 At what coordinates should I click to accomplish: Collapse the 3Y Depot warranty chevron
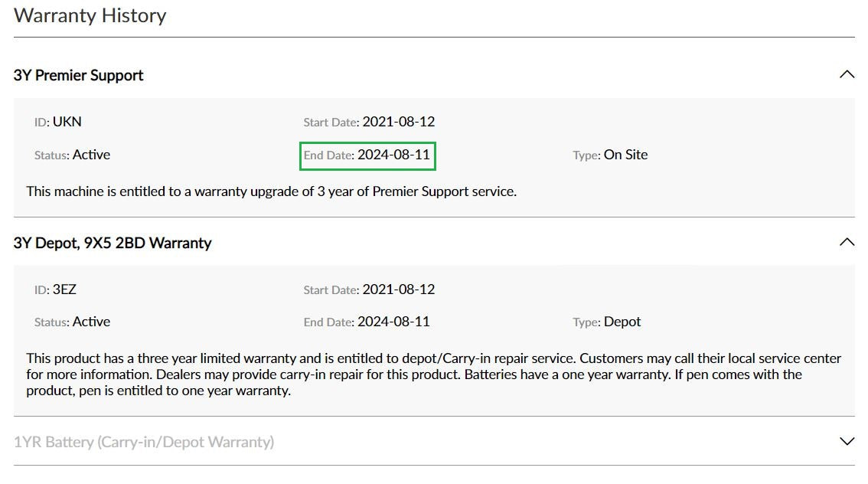[x=847, y=243]
